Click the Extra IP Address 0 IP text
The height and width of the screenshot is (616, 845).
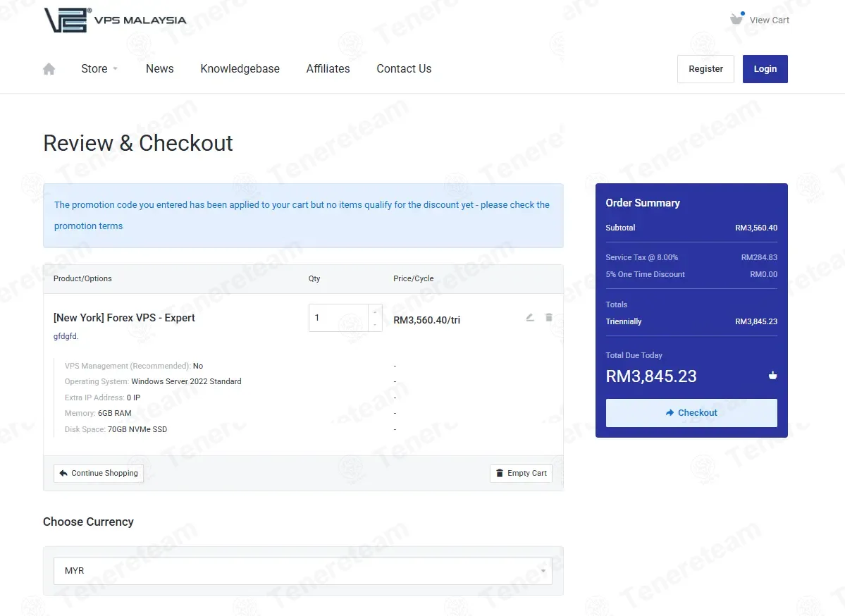pyautogui.click(x=102, y=398)
